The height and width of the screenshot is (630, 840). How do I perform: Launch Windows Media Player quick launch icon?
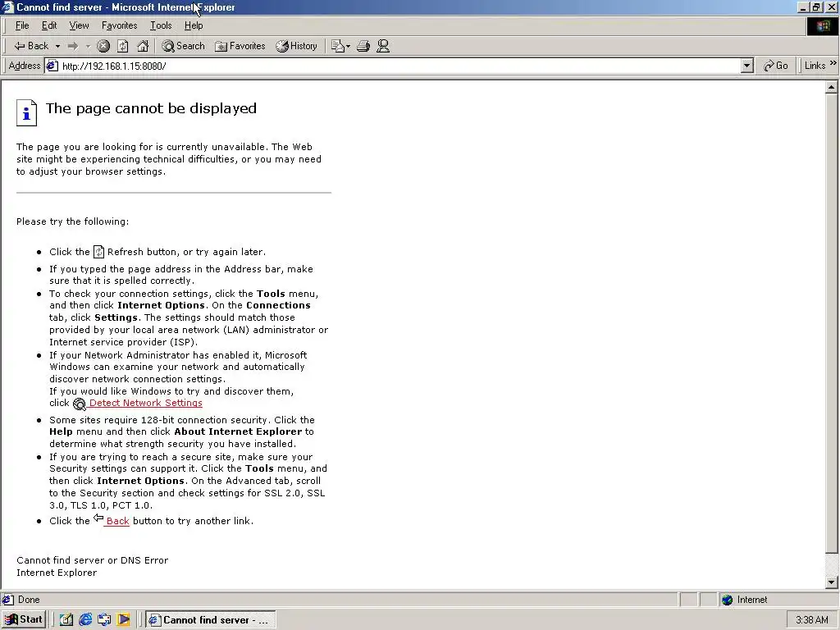(123, 620)
